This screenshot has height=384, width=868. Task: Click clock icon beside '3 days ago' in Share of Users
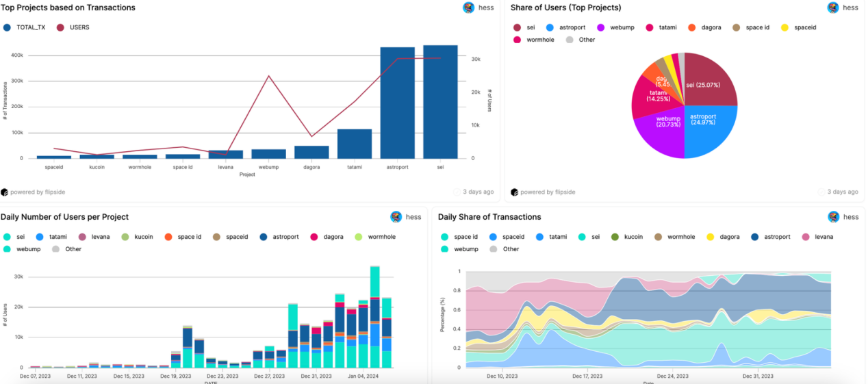click(821, 192)
